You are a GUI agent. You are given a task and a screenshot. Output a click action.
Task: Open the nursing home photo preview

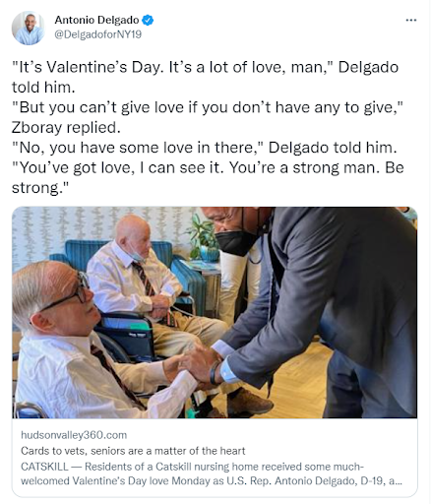215,312
